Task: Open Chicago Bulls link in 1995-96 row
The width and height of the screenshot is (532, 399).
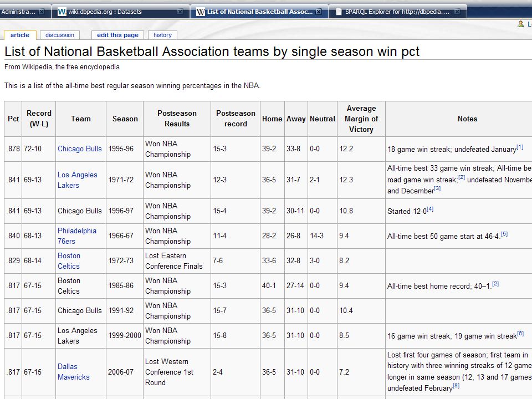Action: 80,149
